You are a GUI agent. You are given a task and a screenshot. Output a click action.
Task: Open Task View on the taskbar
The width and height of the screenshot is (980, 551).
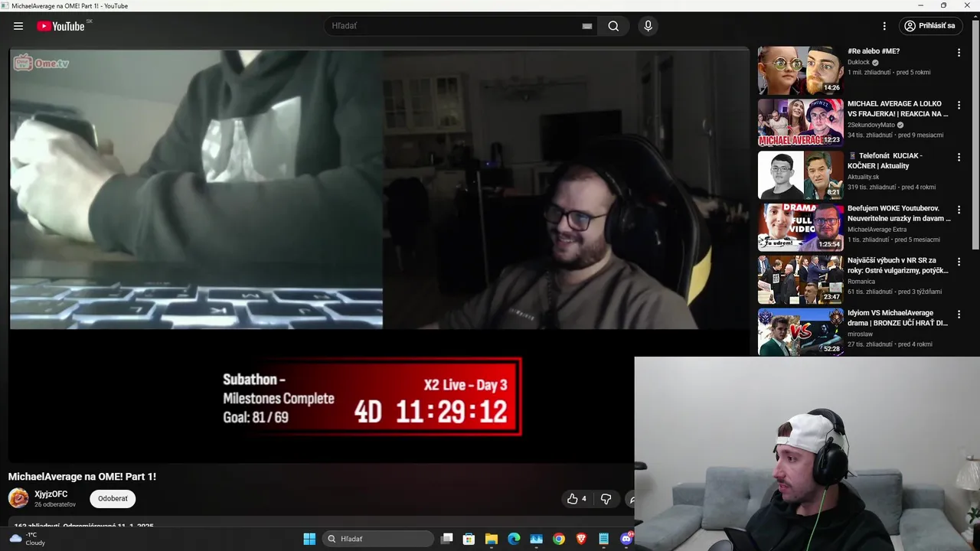(x=447, y=539)
